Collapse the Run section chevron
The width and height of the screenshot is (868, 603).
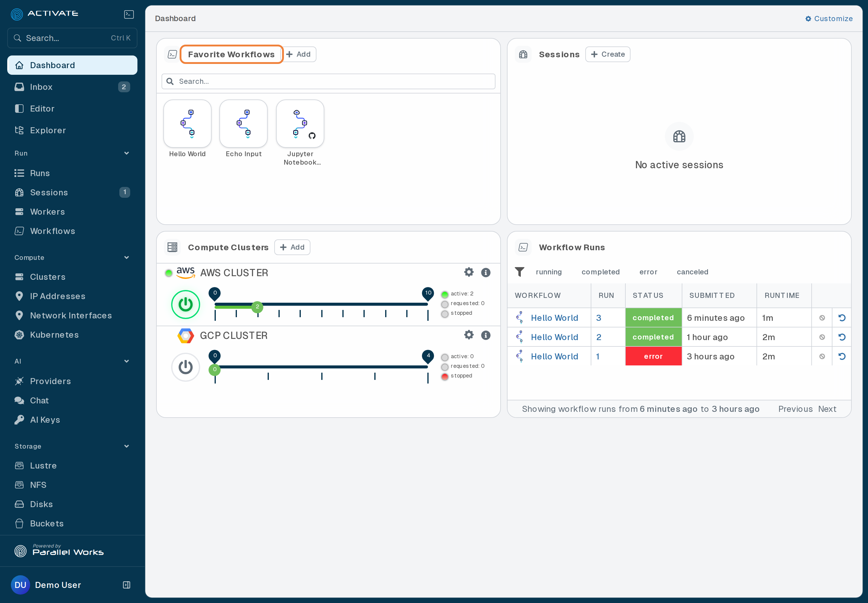tap(127, 153)
